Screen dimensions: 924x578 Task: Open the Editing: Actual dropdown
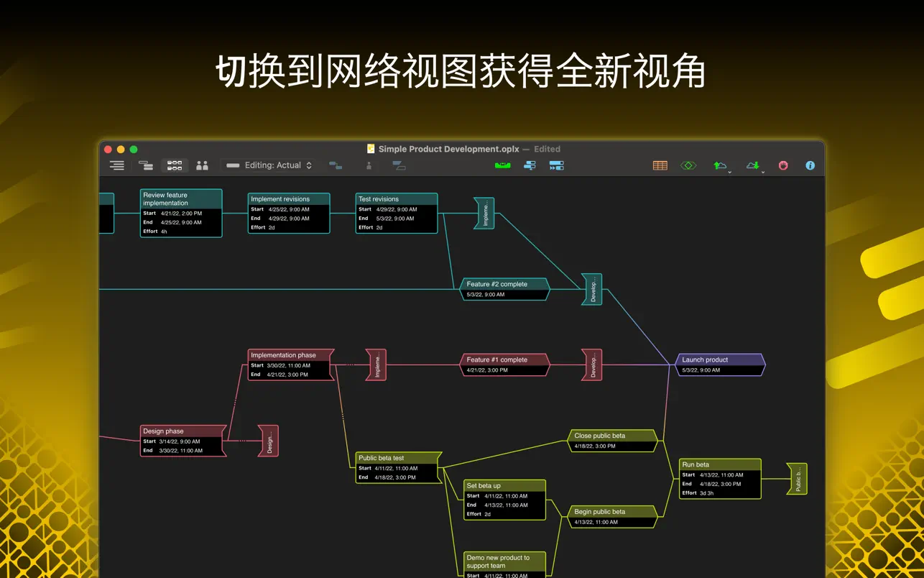click(x=269, y=165)
